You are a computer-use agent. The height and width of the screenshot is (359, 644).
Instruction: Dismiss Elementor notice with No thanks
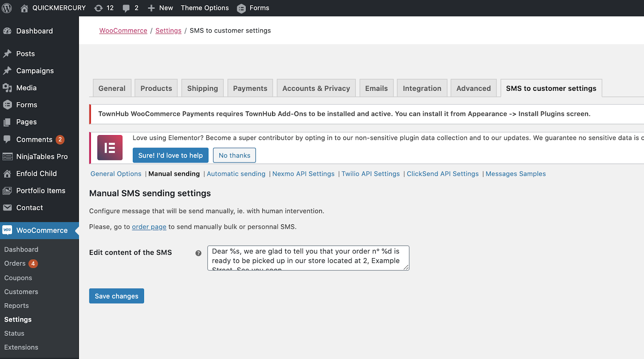(x=234, y=155)
